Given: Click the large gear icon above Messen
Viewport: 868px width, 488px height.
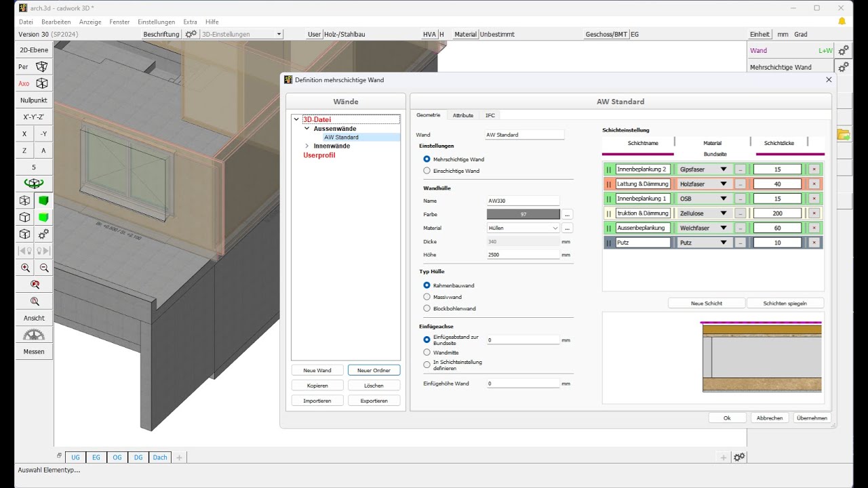Looking at the screenshot, I should click(34, 335).
